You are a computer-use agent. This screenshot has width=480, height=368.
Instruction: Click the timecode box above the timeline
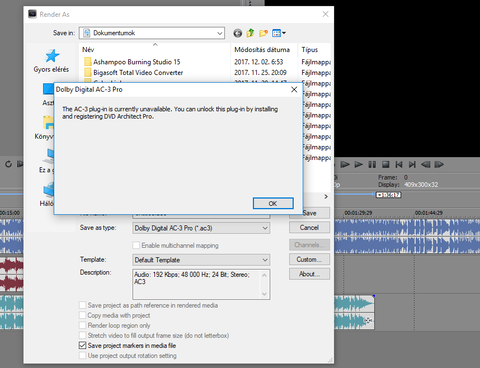(x=388, y=195)
